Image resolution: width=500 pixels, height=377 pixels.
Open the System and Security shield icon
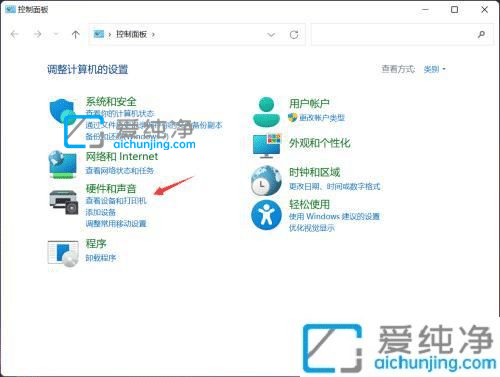62,112
